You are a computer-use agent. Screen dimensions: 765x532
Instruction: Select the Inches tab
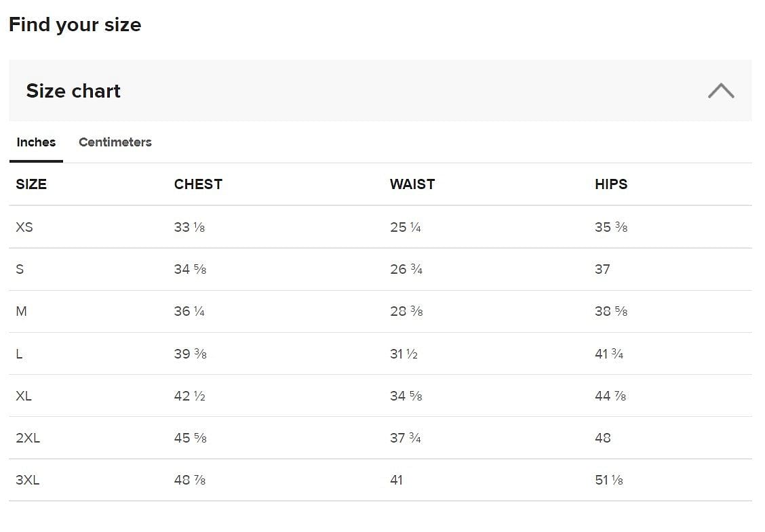36,142
